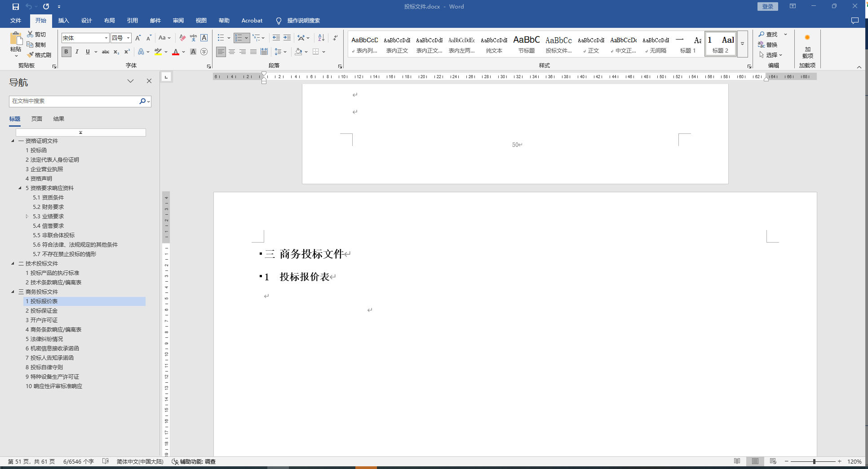Decrease the paragraph indent
This screenshot has height=469, width=868.
coord(276,38)
